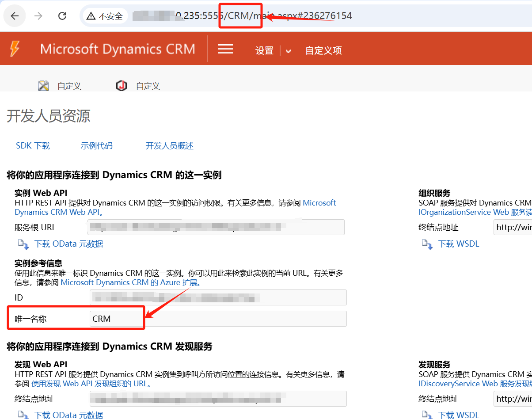
Task: Click 下载 OData 元数据 under 实例 Web API
Action: point(69,244)
